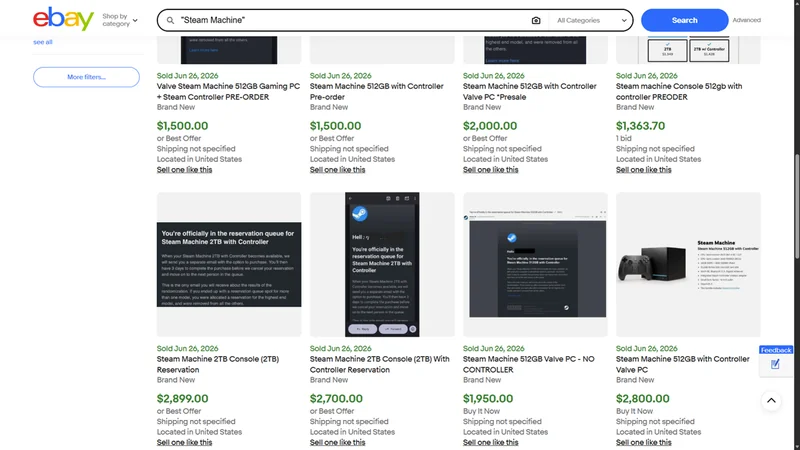Select the $2,000.00 price text
The width and height of the screenshot is (800, 450).
[490, 126]
